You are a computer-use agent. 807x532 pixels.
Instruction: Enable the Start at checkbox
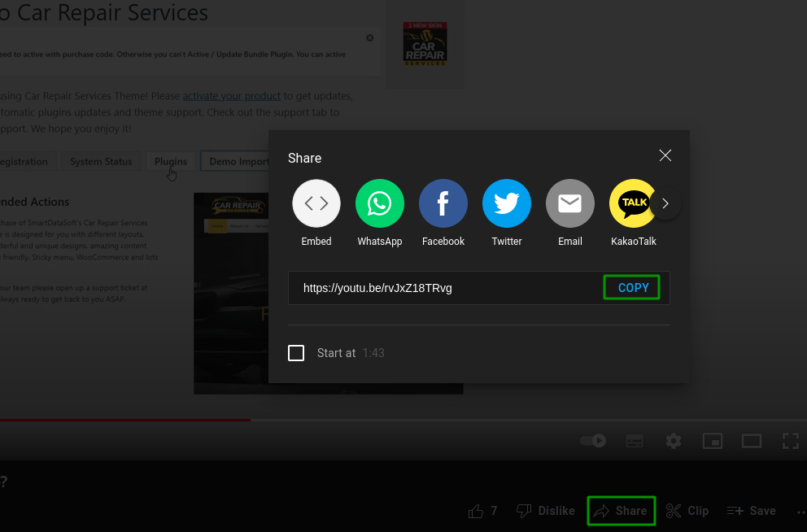(296, 353)
